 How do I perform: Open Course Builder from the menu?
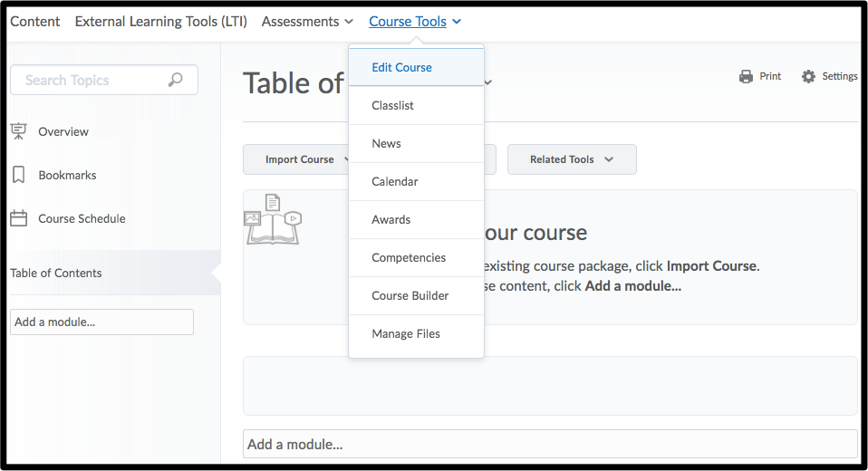(410, 296)
